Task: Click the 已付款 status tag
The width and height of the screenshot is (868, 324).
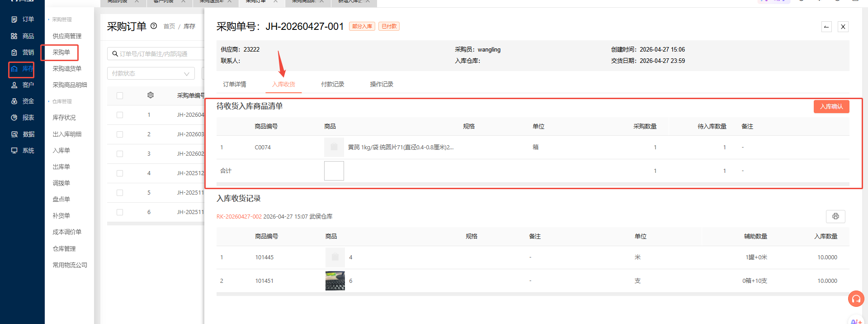Action: [x=389, y=26]
